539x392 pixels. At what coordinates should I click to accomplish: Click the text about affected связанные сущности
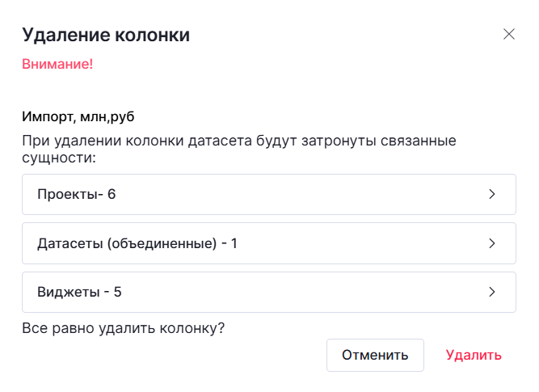tap(239, 150)
